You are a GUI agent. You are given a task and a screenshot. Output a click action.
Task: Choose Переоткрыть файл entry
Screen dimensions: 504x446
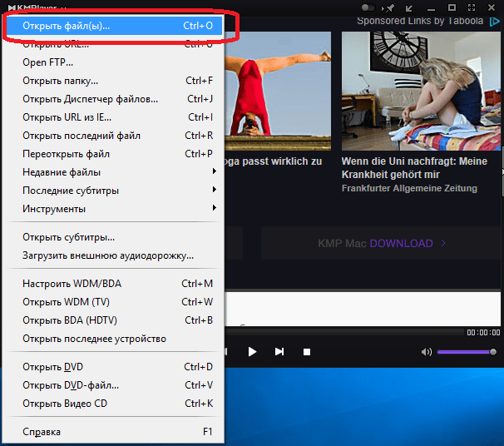click(x=115, y=154)
